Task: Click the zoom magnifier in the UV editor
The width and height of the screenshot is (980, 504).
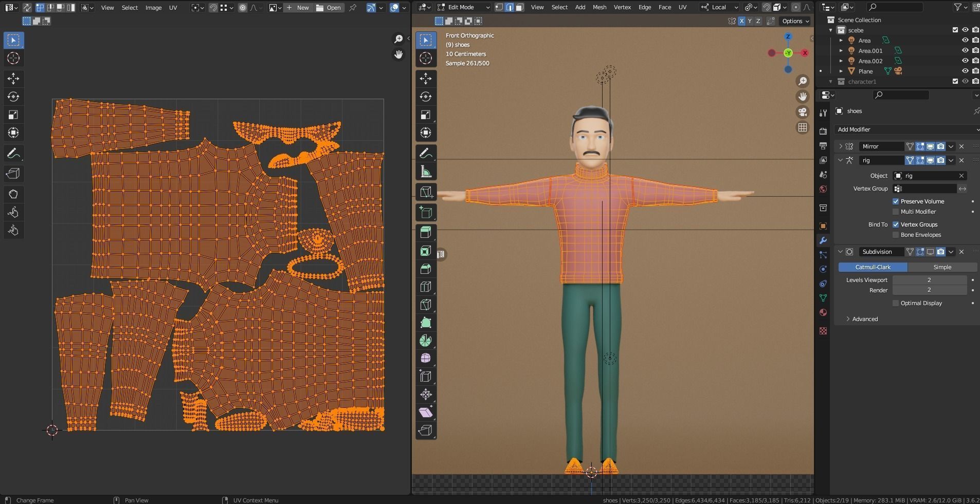Action: [x=398, y=39]
